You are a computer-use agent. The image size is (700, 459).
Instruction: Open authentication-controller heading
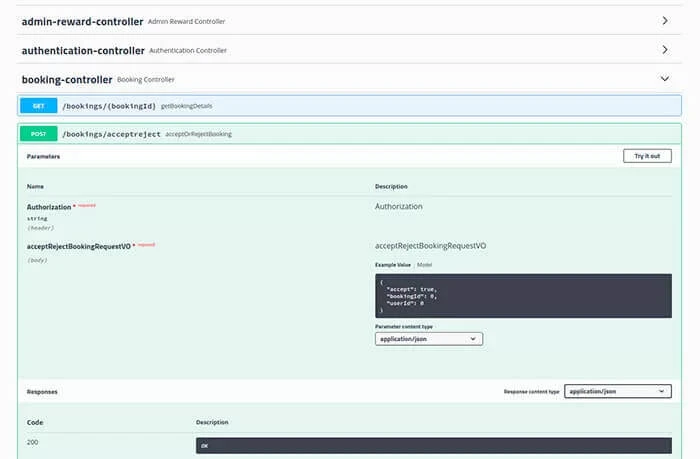pyautogui.click(x=83, y=50)
